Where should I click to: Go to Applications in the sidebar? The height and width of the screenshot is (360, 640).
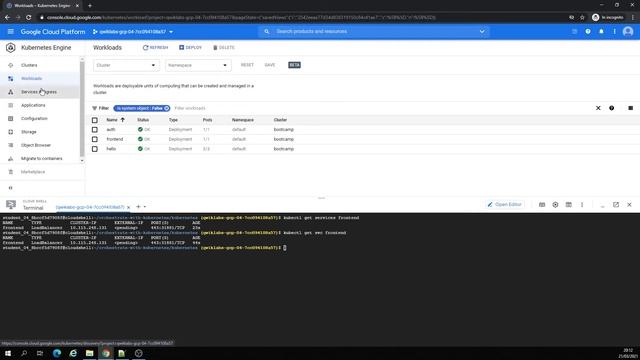coord(33,105)
